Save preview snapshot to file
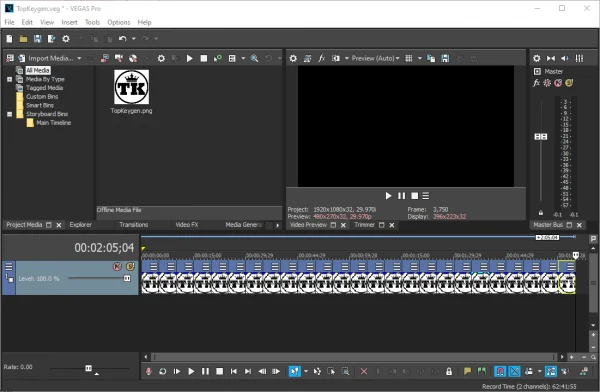600x392 pixels. tap(445, 58)
